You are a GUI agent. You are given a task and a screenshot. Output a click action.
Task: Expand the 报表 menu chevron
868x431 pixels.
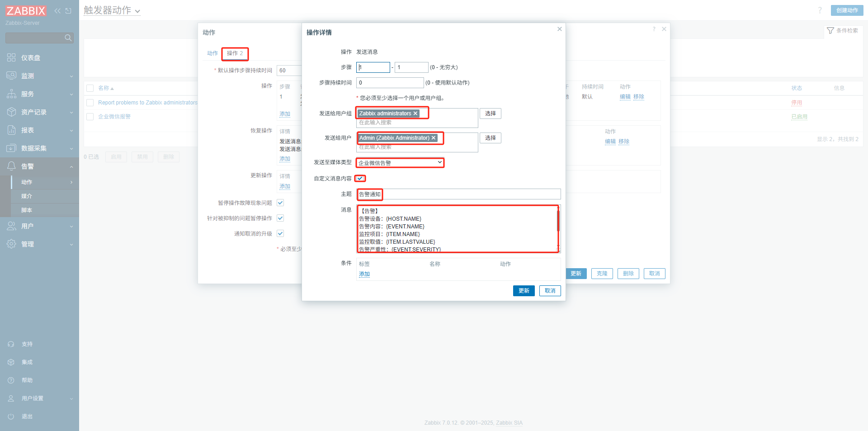coord(71,131)
